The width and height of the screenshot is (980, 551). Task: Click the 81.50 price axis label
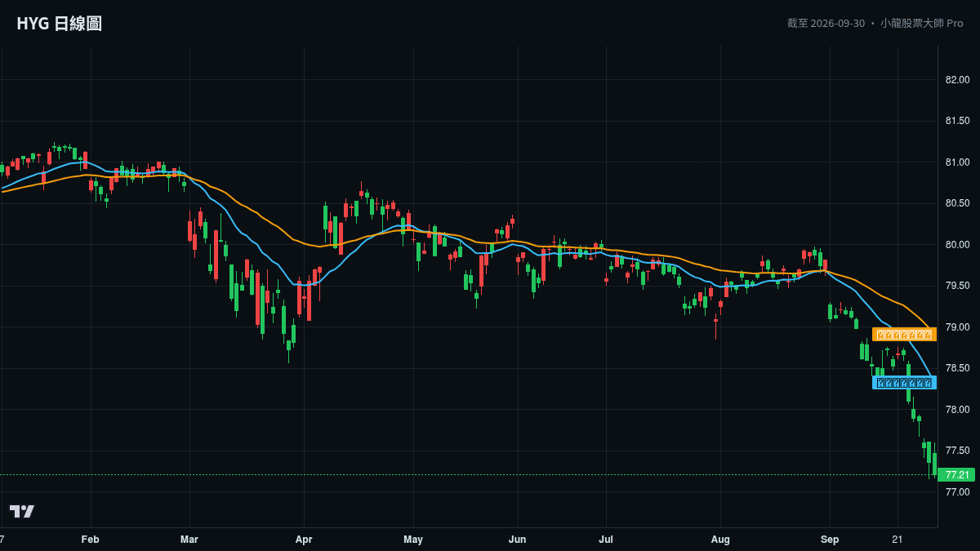957,121
